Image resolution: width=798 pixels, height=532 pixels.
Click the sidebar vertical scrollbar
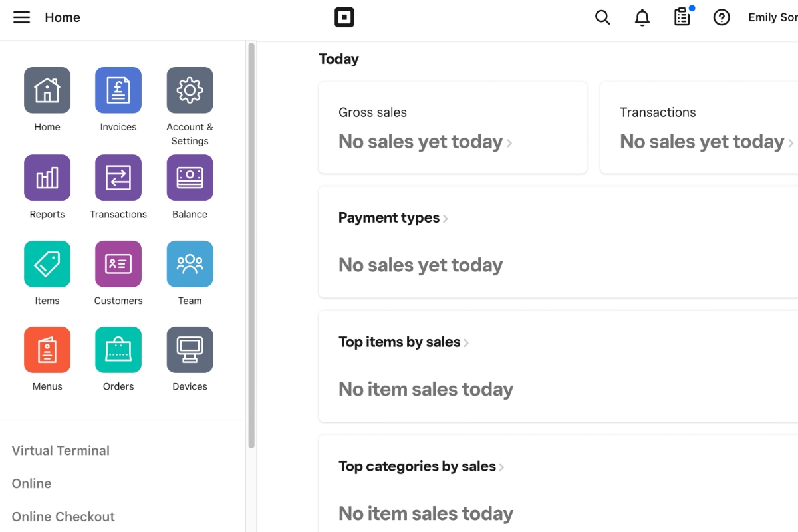[x=251, y=245]
